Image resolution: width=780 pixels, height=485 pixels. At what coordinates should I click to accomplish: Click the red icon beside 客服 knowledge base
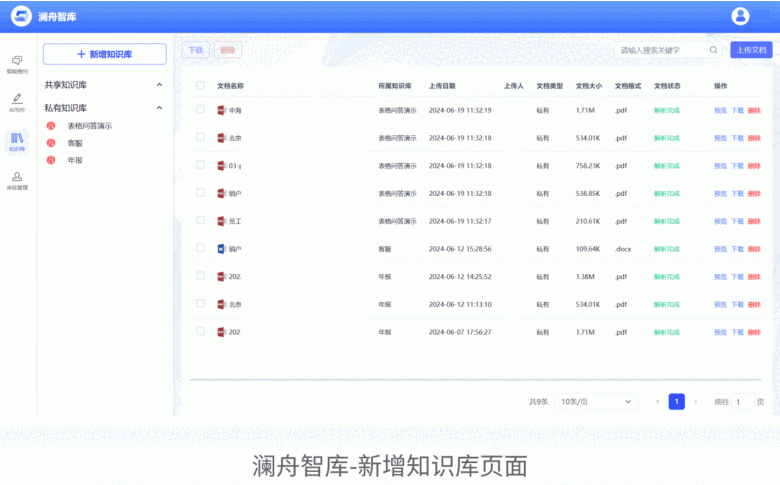tap(51, 143)
